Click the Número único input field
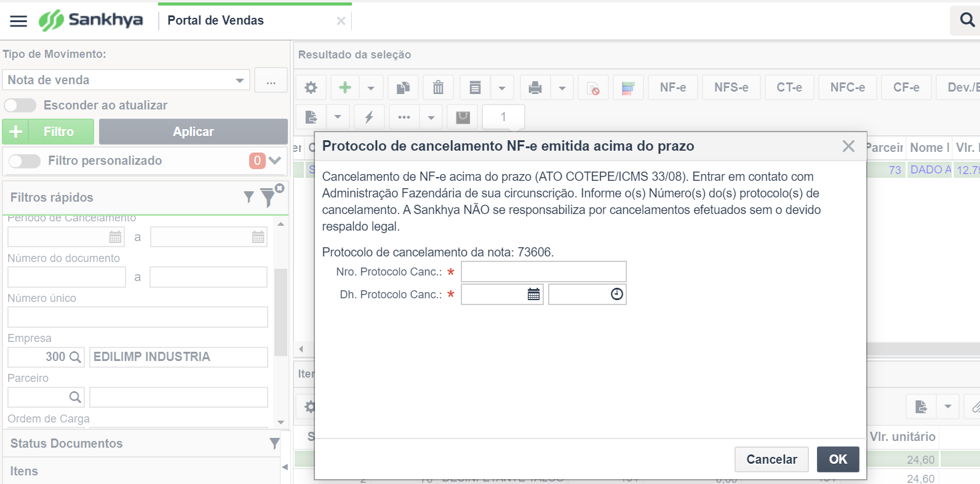Image resolution: width=980 pixels, height=484 pixels. click(138, 317)
